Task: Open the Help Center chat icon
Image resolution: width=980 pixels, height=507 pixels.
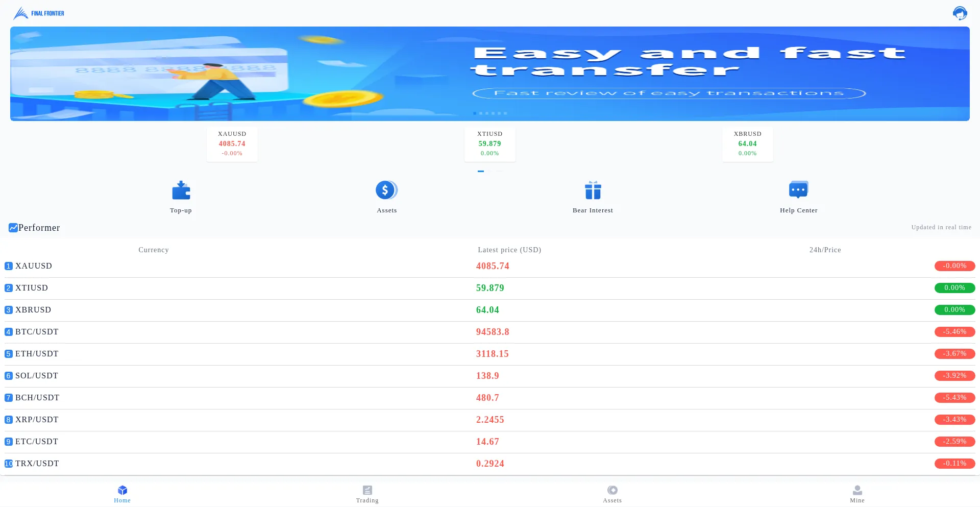Action: click(798, 190)
